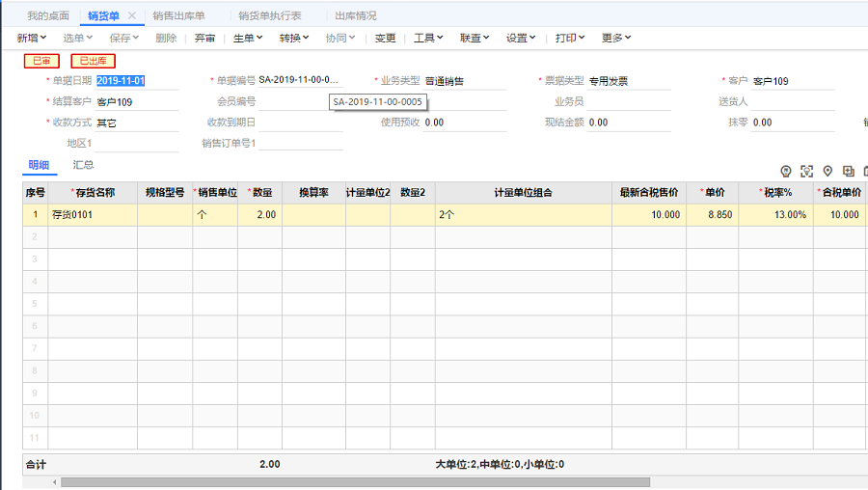This screenshot has height=490, width=868.
Task: Open the 更多 menu
Action: tap(616, 38)
